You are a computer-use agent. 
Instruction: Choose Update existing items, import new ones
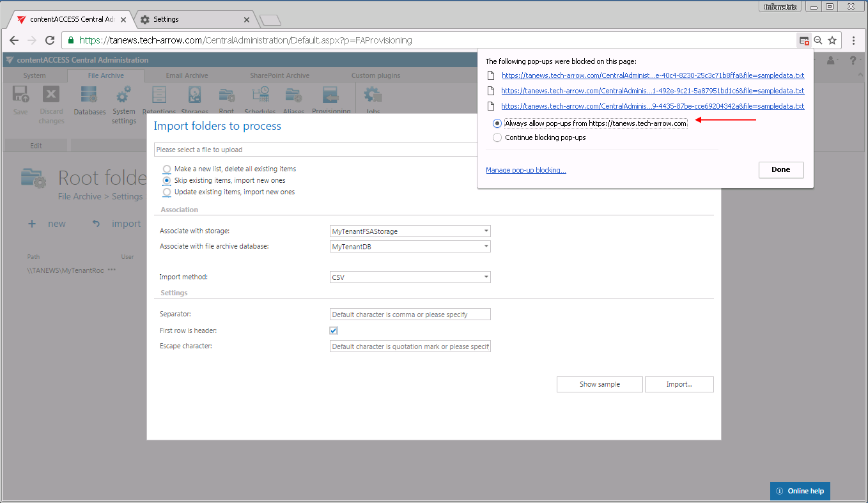click(x=167, y=192)
